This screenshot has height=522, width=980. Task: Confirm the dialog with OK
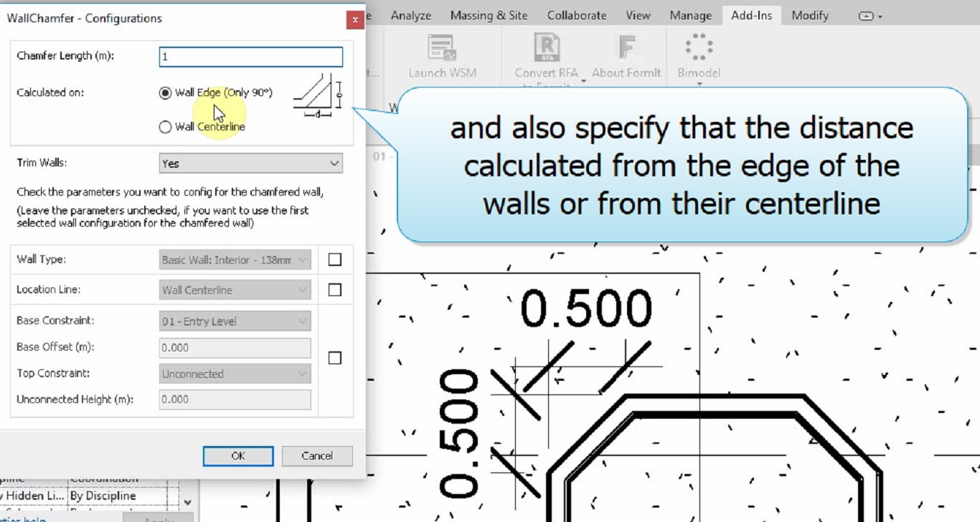[238, 456]
